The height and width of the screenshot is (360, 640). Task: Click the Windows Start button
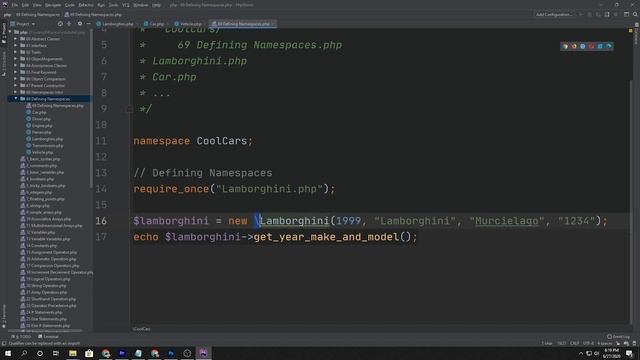(8, 353)
